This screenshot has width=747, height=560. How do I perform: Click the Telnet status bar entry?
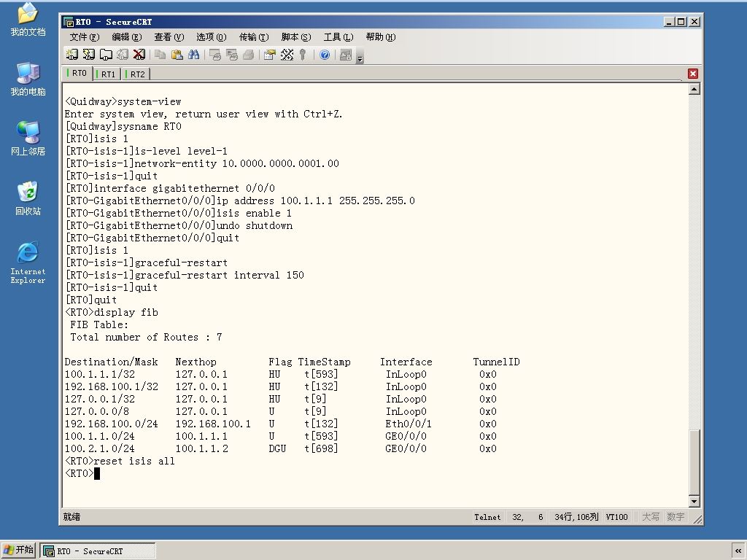pos(487,517)
